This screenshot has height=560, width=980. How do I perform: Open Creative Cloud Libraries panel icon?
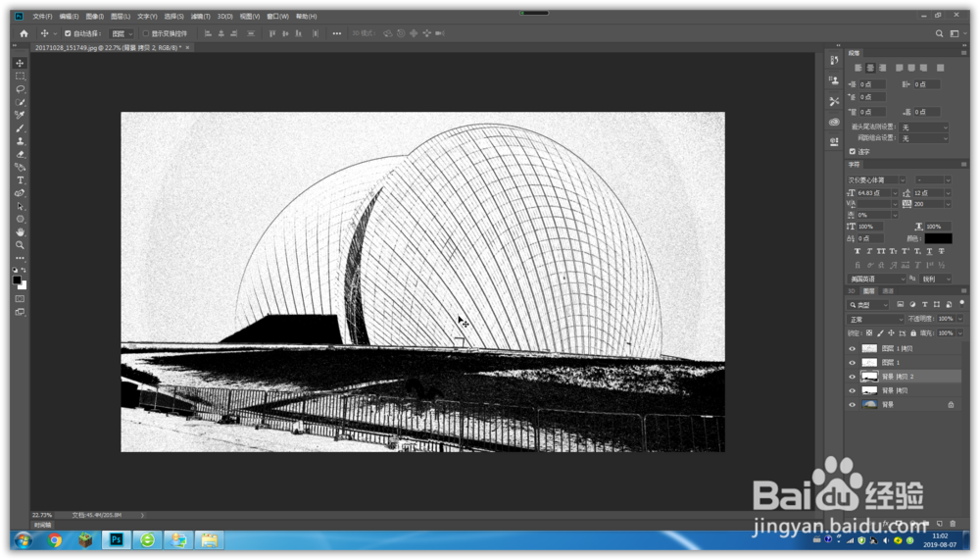click(834, 122)
